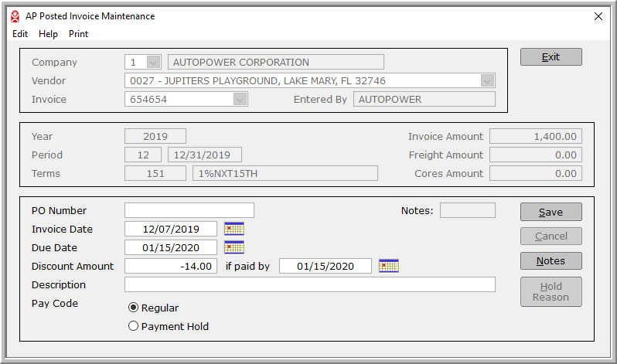Screen dimensions: 617x364
Task: Open the Due Date calendar picker
Action: tap(234, 247)
